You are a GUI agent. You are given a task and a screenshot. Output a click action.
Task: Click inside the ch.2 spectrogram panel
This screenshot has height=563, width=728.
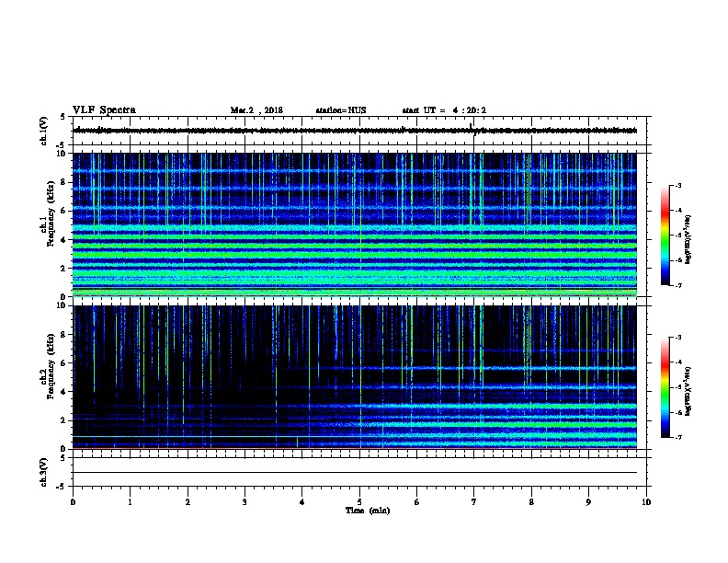tap(355, 377)
